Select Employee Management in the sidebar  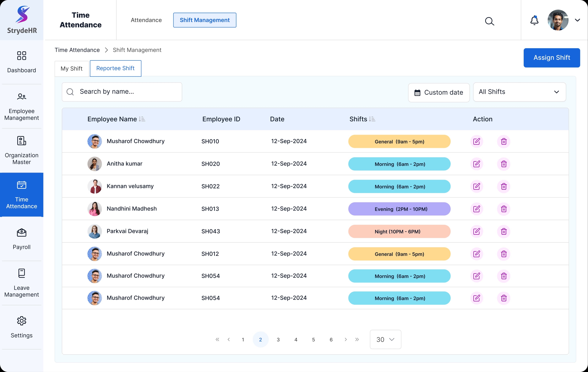(x=21, y=107)
